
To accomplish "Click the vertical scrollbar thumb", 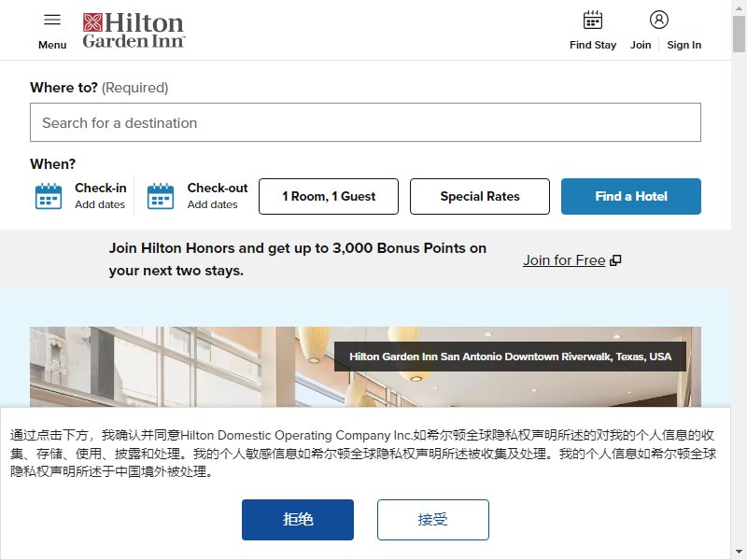I will coord(739,34).
